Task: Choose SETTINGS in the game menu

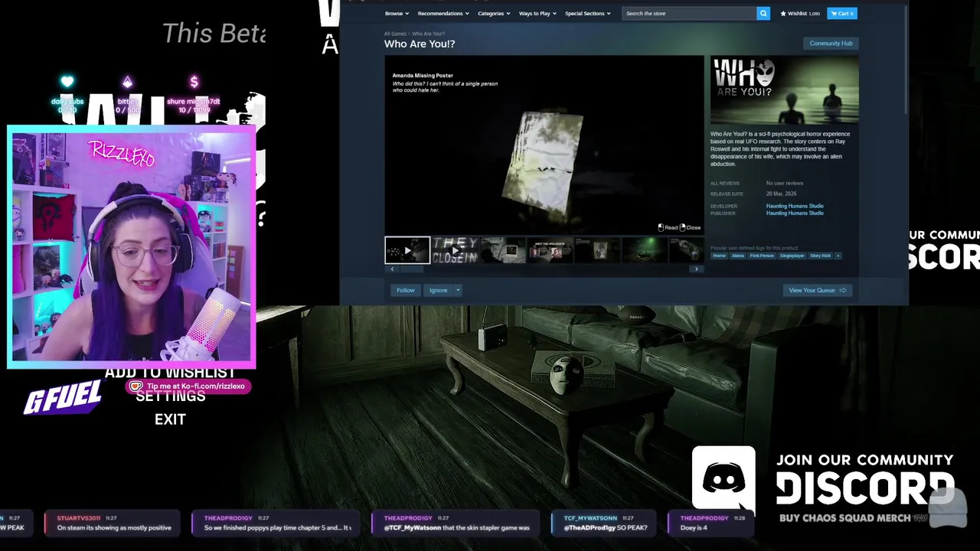Action: [170, 396]
